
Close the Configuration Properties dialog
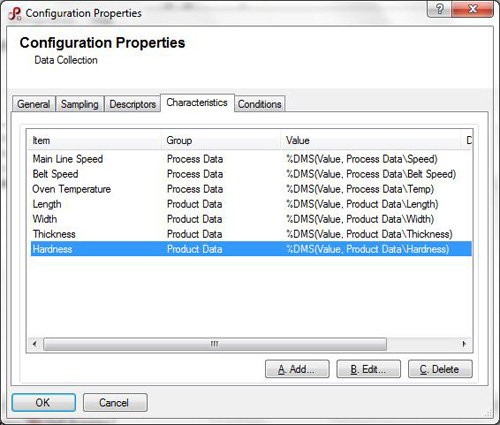[x=473, y=9]
